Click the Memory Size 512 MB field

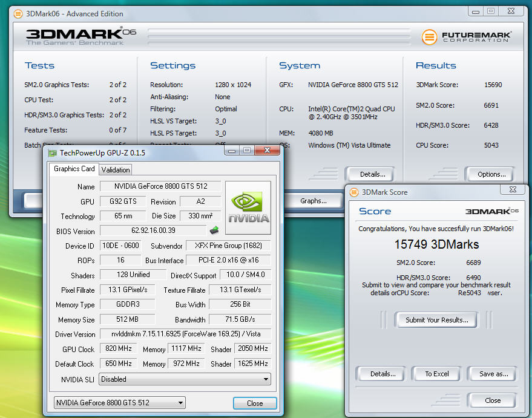pos(128,319)
